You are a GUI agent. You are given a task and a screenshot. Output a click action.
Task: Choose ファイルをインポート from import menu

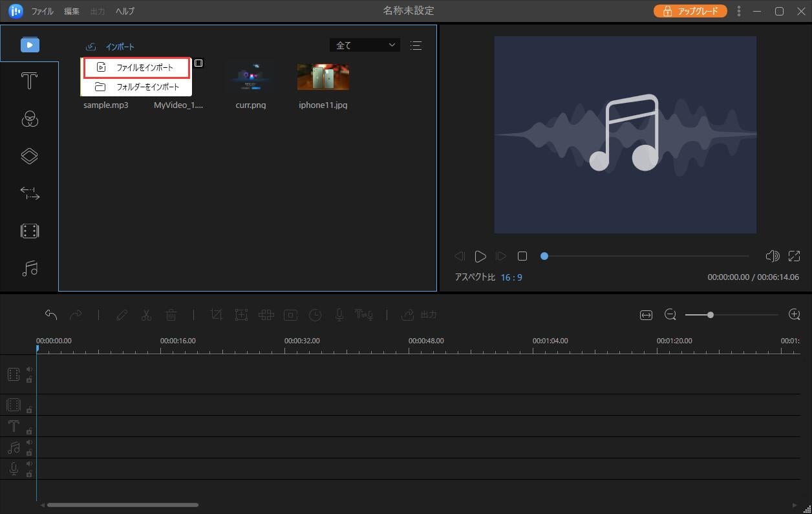click(x=136, y=67)
